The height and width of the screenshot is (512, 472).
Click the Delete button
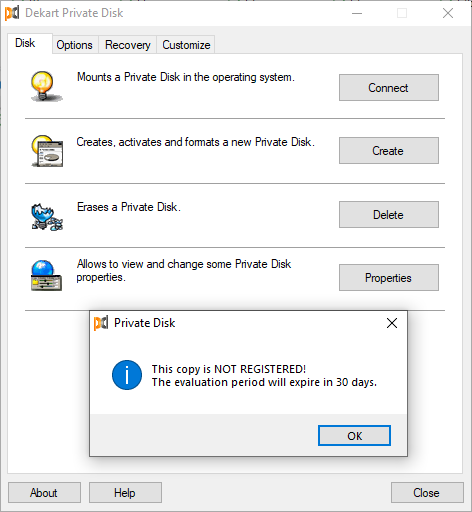pos(389,215)
